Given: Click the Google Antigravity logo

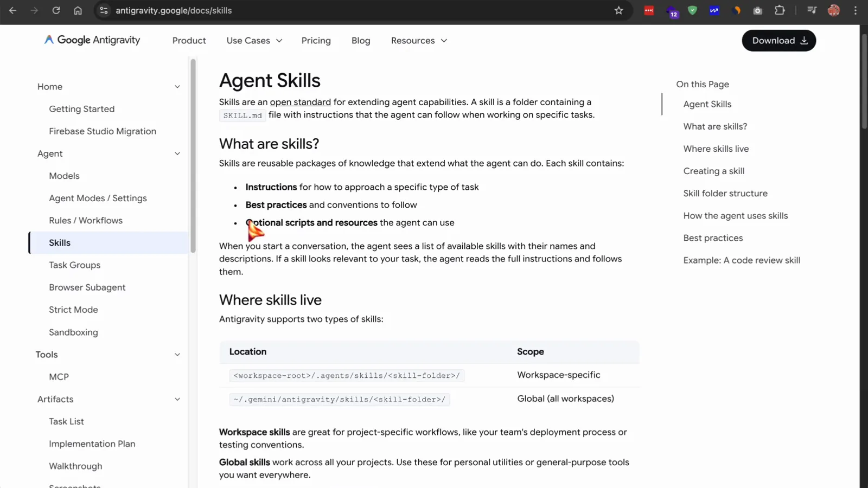Looking at the screenshot, I should 92,40.
